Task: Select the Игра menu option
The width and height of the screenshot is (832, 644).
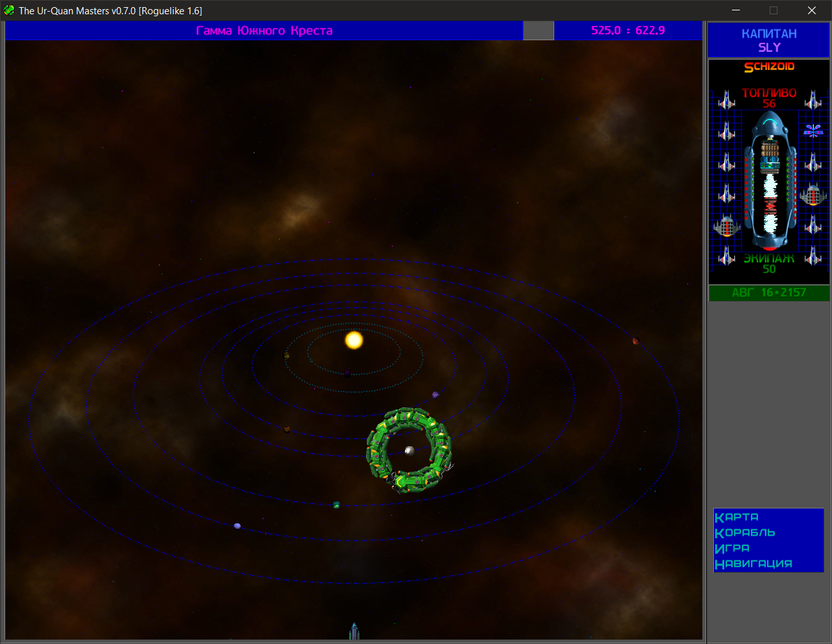Action: [732, 548]
